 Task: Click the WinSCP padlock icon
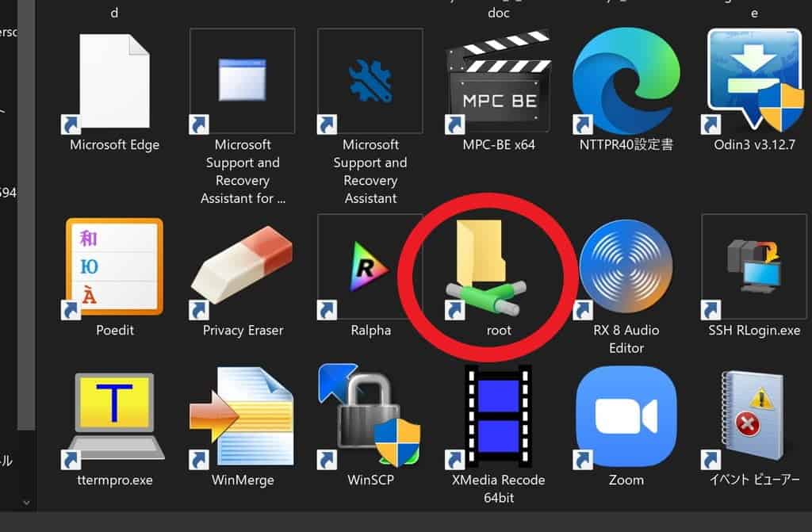click(370, 416)
